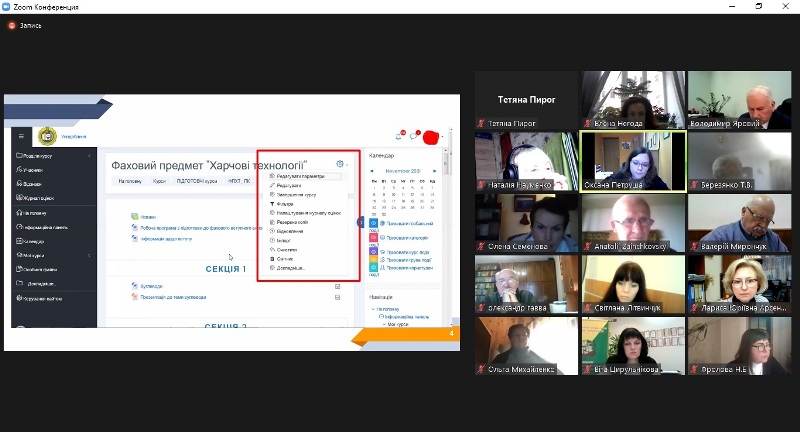800x432 pixels.
Task: Click Ольга Михайленко's muted microphone icon
Action: [481, 369]
